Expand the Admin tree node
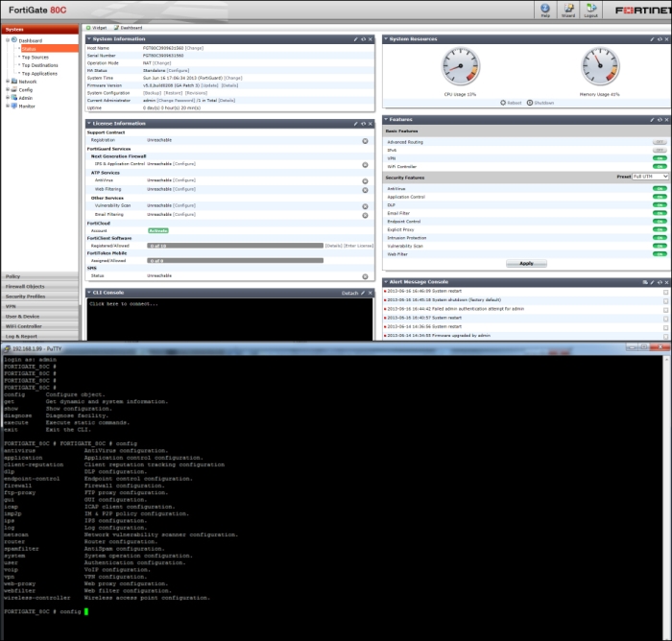Image resolution: width=672 pixels, height=641 pixels. (8, 98)
